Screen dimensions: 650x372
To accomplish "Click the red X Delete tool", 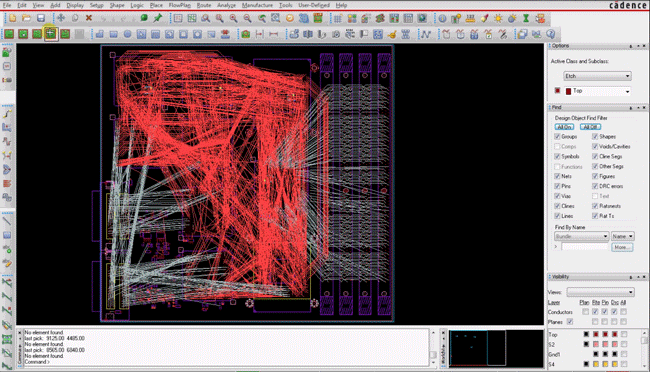I will click(x=88, y=18).
